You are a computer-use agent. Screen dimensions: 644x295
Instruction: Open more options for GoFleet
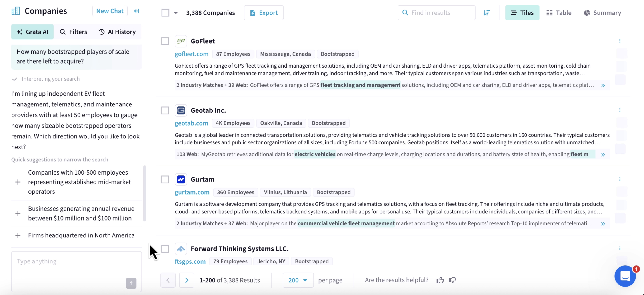pos(620,41)
